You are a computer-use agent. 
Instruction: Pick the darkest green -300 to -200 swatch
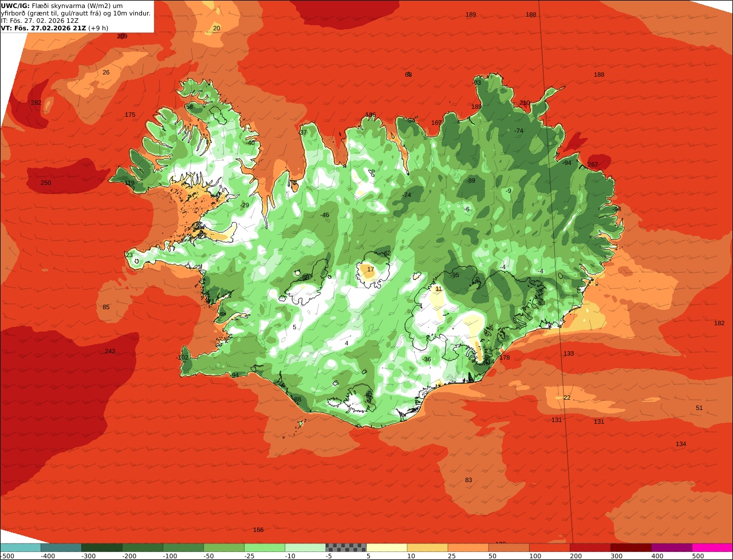(x=101, y=547)
